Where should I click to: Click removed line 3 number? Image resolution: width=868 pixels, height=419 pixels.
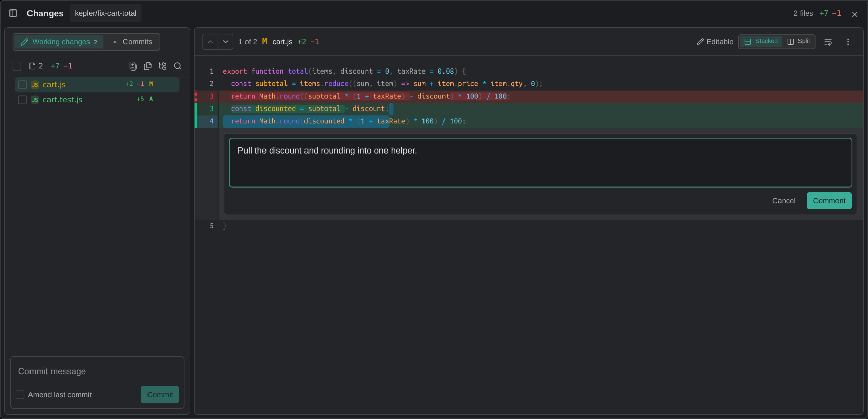[211, 96]
